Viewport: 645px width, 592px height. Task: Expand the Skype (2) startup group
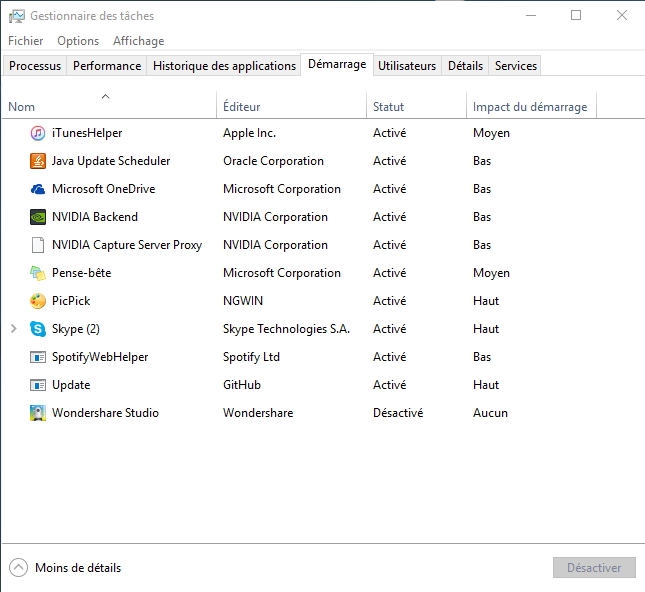[x=14, y=329]
